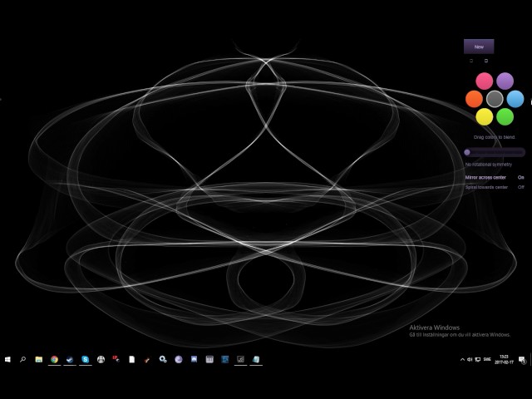The height and width of the screenshot is (399, 532).
Task: Pick the yellow color swatch
Action: click(484, 116)
